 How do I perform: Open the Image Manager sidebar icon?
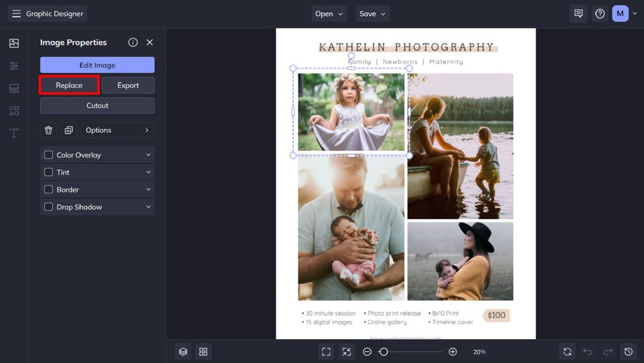(14, 43)
